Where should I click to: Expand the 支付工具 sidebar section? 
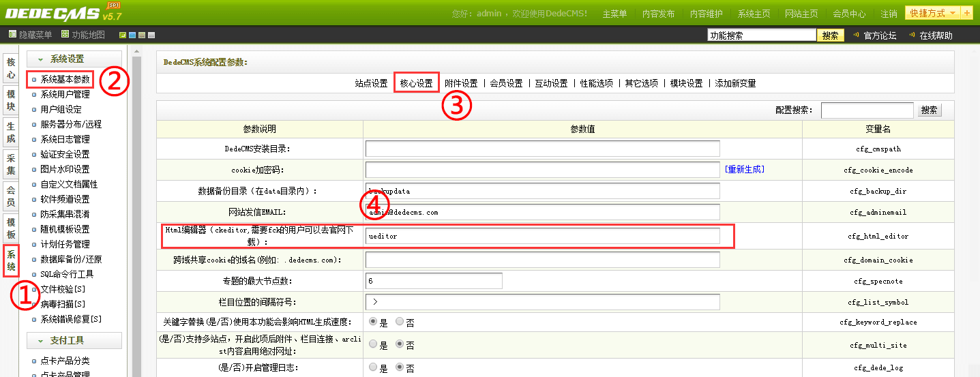(74, 340)
